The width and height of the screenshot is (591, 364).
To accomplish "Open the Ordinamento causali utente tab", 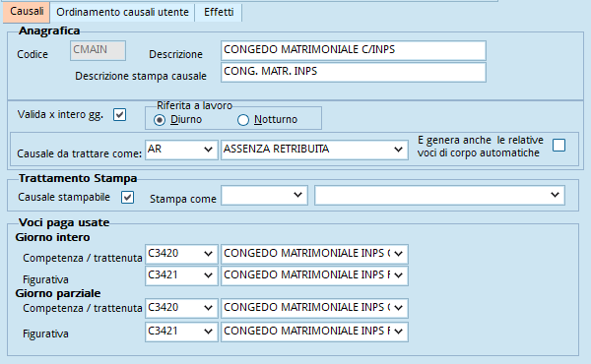I will click(x=122, y=13).
